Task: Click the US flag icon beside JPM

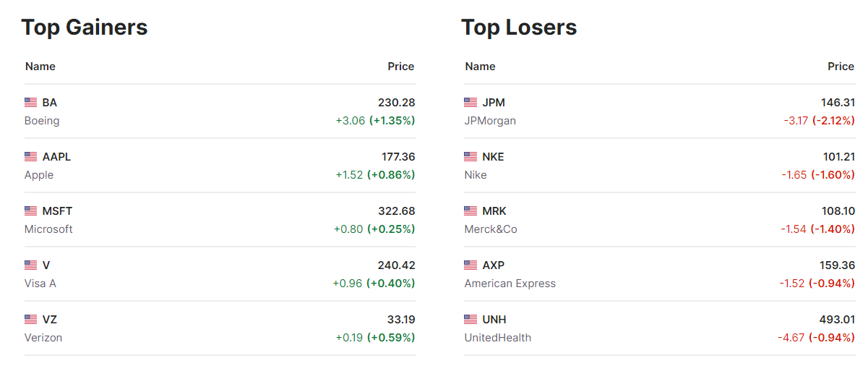Action: click(470, 103)
